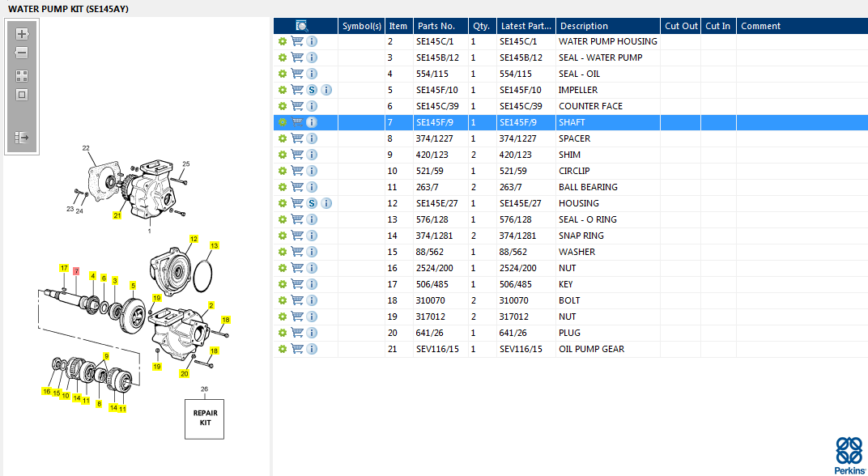Select the SEV116/15 part number cell
Viewport: 868px width, 476px height.
[440, 349]
